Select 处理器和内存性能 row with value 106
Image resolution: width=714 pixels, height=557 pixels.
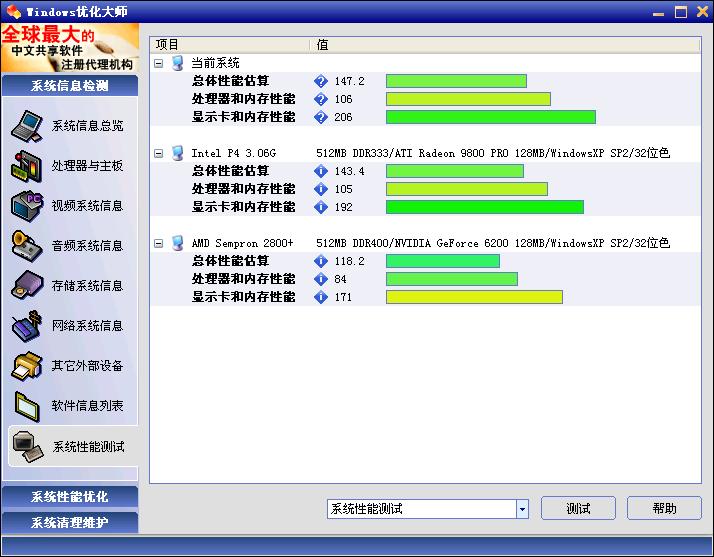click(x=425, y=99)
